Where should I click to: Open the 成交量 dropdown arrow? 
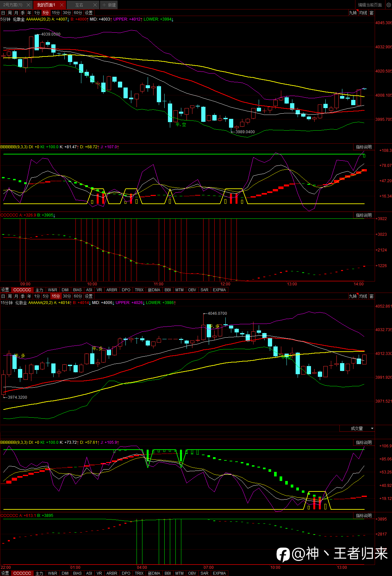coord(372,428)
